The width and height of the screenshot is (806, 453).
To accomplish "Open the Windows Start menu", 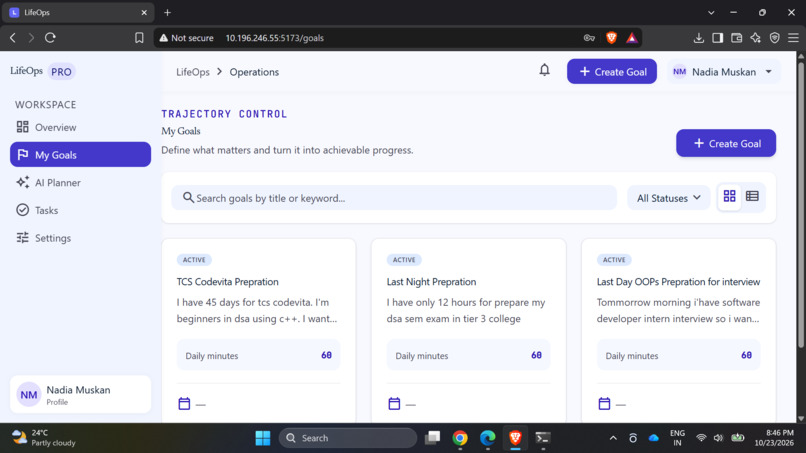I will pos(263,438).
